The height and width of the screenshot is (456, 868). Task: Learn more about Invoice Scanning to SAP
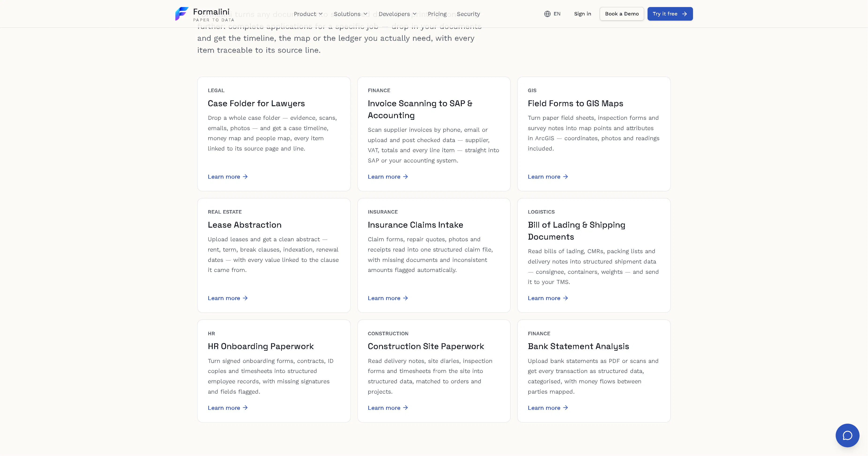[x=387, y=177]
